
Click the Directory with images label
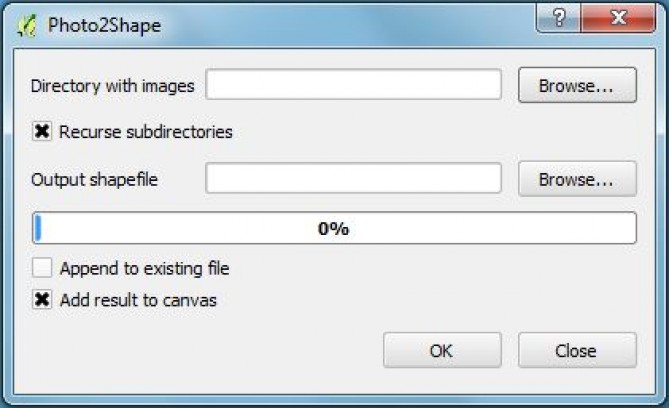click(113, 86)
